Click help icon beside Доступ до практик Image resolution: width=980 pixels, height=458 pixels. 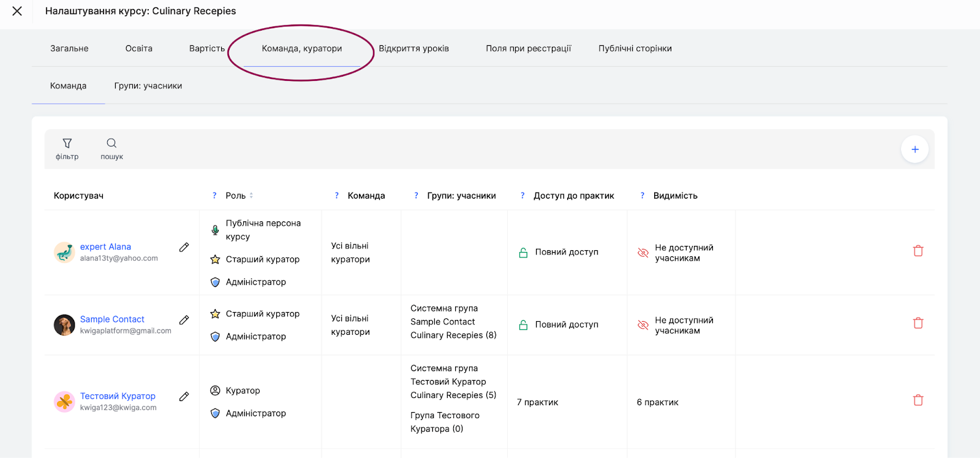[x=522, y=196]
